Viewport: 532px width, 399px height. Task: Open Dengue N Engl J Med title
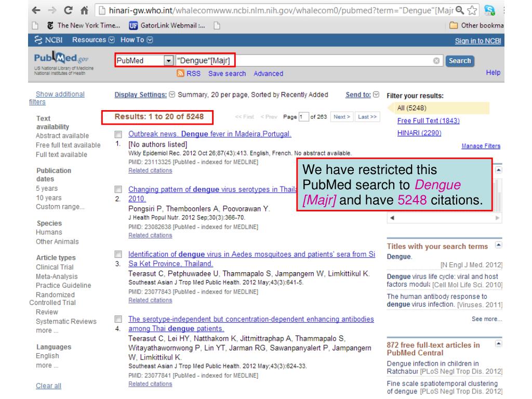click(400, 257)
